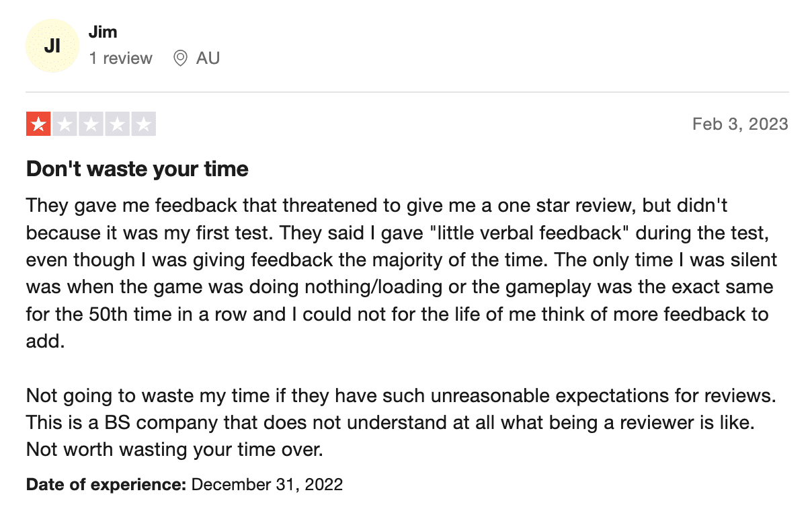812x507 pixels.
Task: Open reviewer Jim's profile name
Action: [x=103, y=32]
